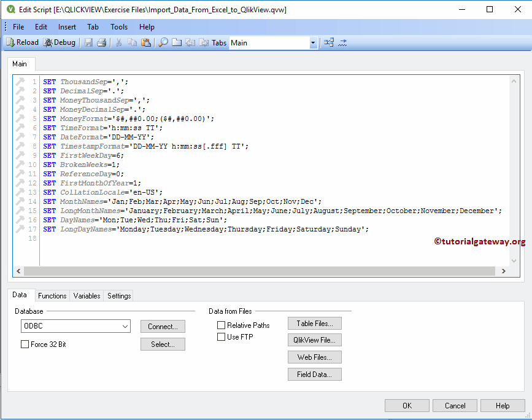The height and width of the screenshot is (420, 532).
Task: Check the Relative Paths option
Action: (x=221, y=325)
